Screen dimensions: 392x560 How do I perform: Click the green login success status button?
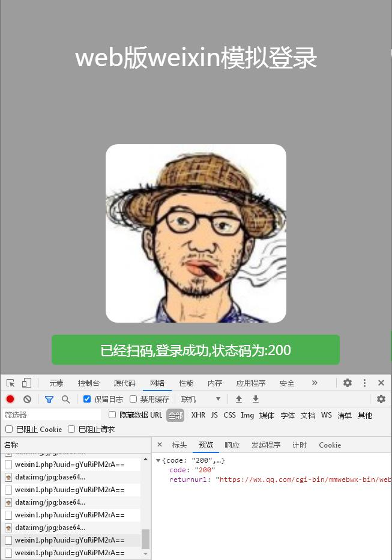[196, 350]
